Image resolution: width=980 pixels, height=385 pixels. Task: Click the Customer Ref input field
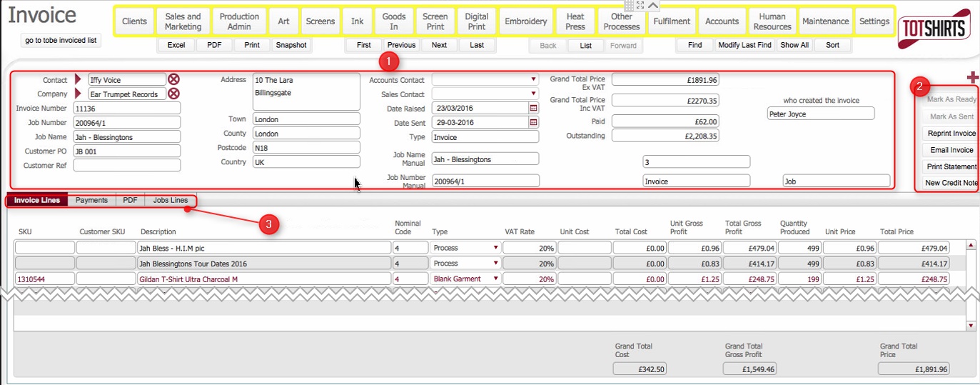pyautogui.click(x=126, y=166)
